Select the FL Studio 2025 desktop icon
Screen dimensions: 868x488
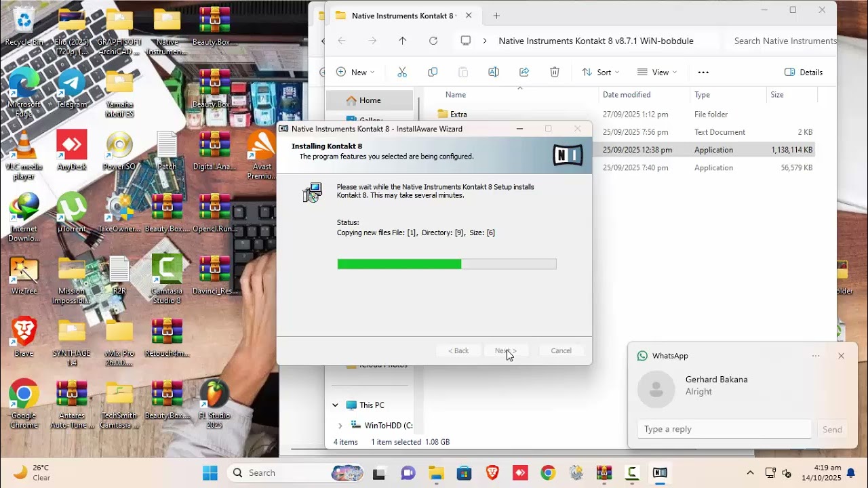click(x=214, y=404)
